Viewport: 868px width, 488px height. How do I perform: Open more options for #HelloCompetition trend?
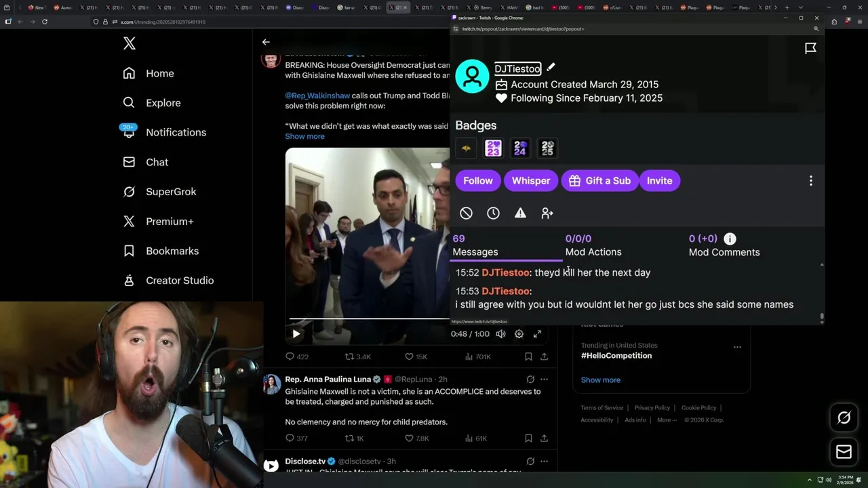click(x=737, y=347)
